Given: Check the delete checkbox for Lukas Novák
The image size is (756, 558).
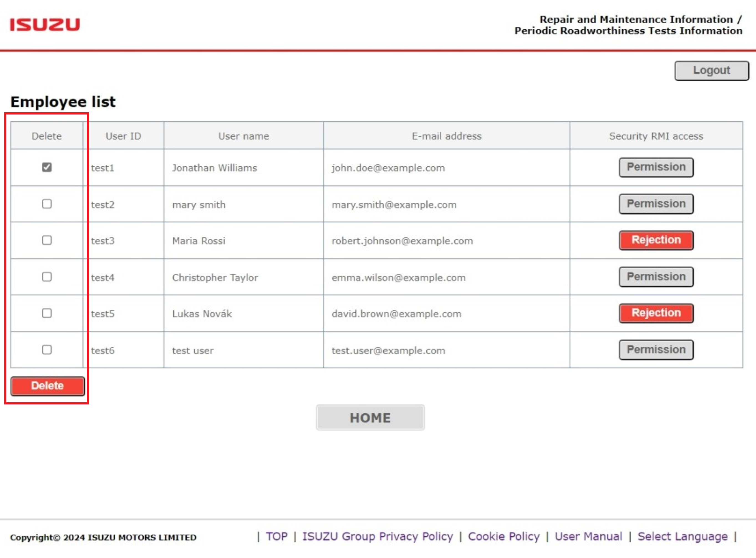Looking at the screenshot, I should click(x=46, y=313).
